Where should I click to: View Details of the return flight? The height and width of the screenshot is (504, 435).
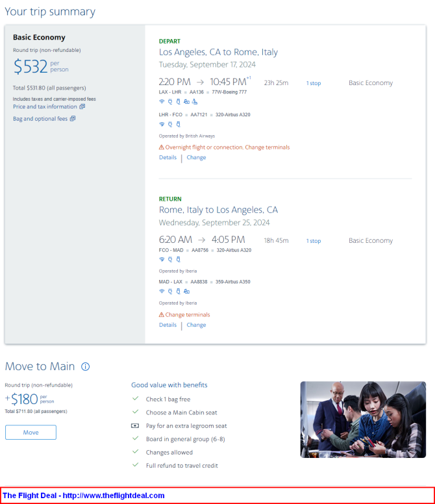tap(168, 325)
